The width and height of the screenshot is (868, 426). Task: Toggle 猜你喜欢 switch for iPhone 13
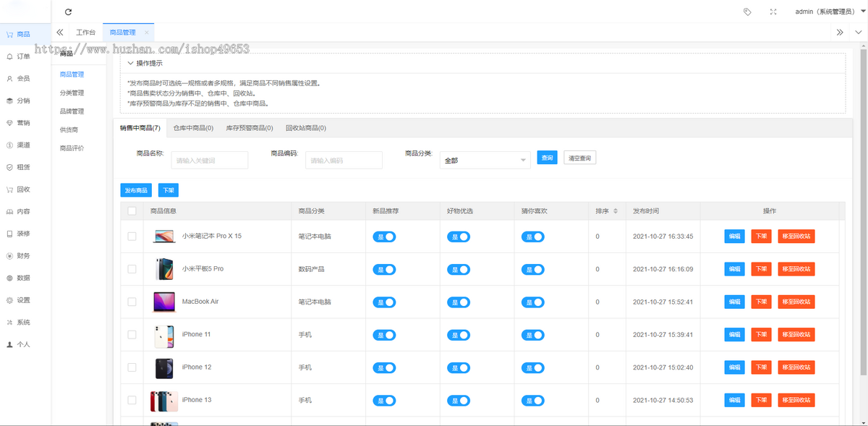tap(532, 400)
